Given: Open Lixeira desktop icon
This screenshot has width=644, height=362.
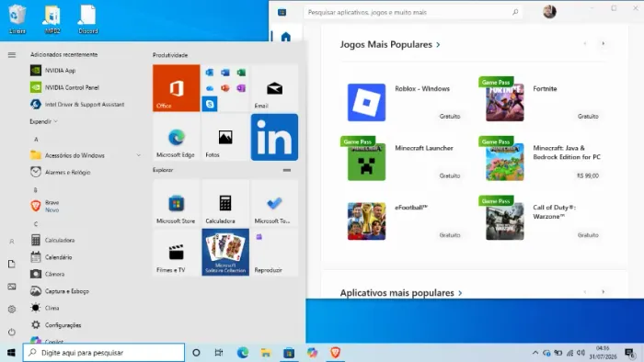Looking at the screenshot, I should pyautogui.click(x=17, y=19).
